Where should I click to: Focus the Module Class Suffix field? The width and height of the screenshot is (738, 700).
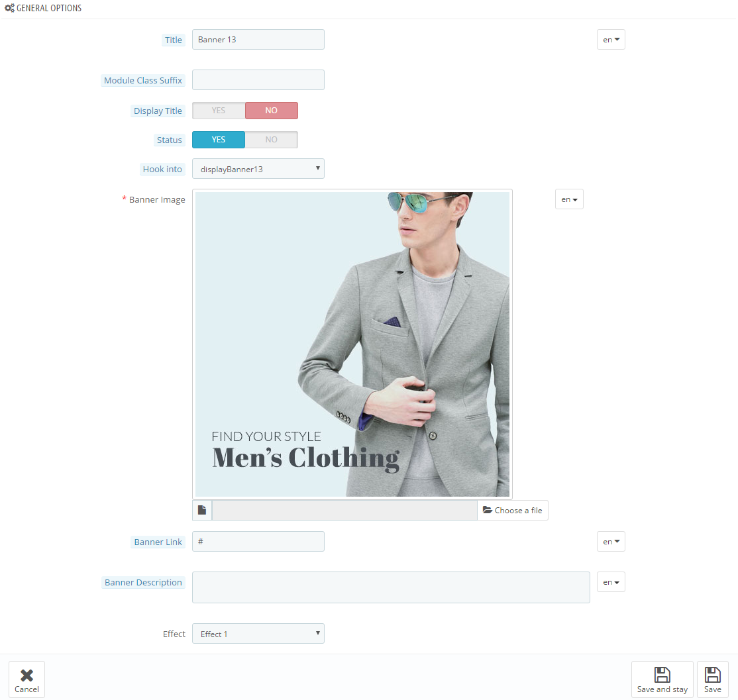258,80
